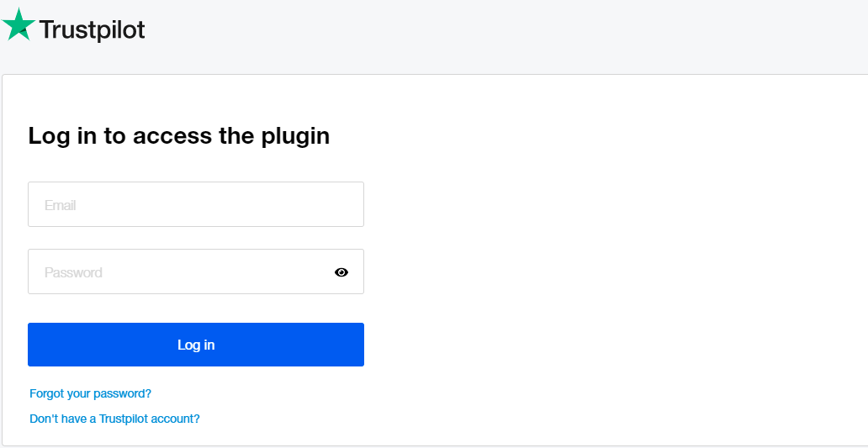This screenshot has height=448, width=868.
Task: Focus the Password input field
Action: pyautogui.click(x=177, y=272)
